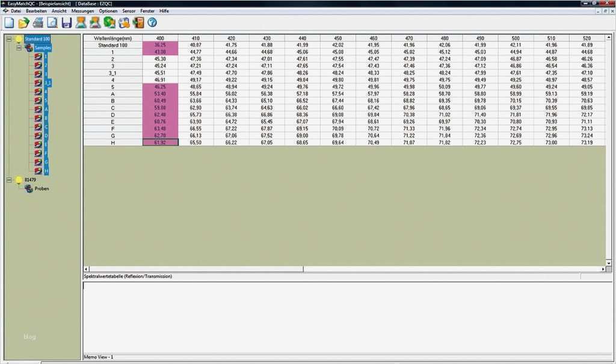Collapse the 81479 tree node
This screenshot has width=616, height=364.
(x=9, y=180)
